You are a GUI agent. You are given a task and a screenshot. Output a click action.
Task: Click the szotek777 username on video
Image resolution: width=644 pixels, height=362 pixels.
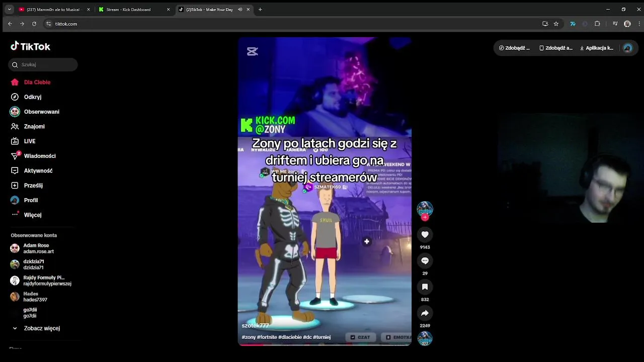pyautogui.click(x=255, y=326)
